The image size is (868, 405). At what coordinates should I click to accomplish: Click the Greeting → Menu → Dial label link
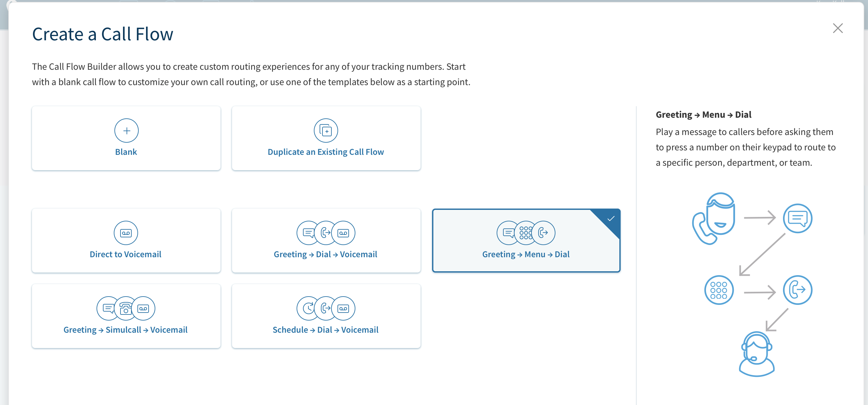click(525, 254)
